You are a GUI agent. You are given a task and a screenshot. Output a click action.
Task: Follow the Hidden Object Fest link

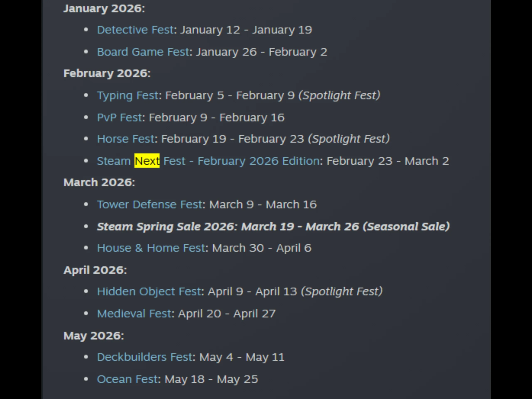pyautogui.click(x=149, y=292)
